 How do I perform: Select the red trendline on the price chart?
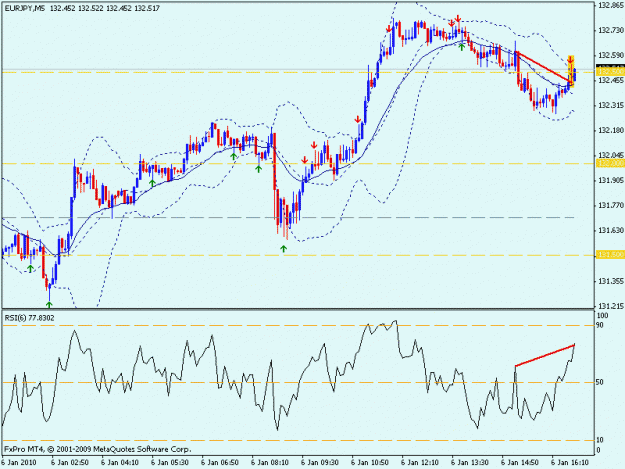coord(543,67)
